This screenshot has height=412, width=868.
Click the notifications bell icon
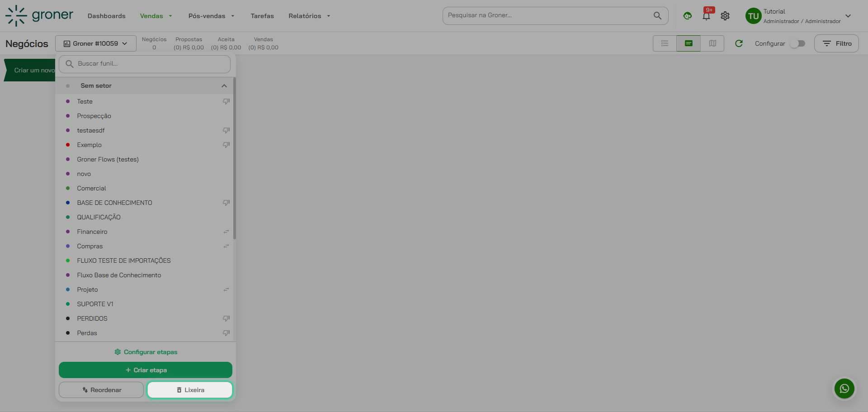[706, 16]
